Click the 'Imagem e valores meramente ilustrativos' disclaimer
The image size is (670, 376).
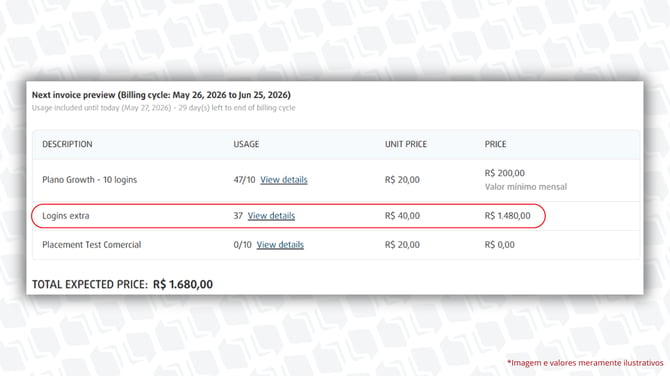585,363
